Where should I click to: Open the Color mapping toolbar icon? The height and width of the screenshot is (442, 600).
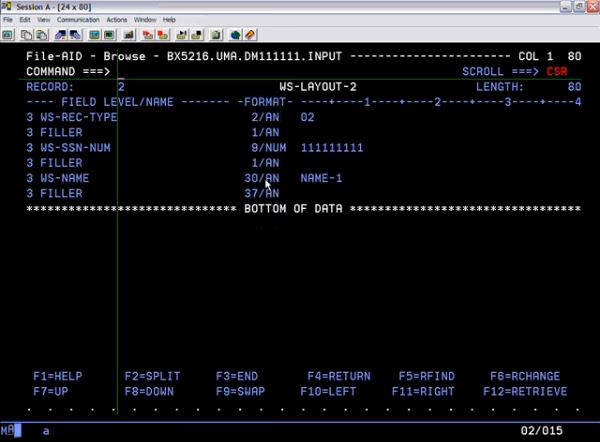[x=109, y=35]
